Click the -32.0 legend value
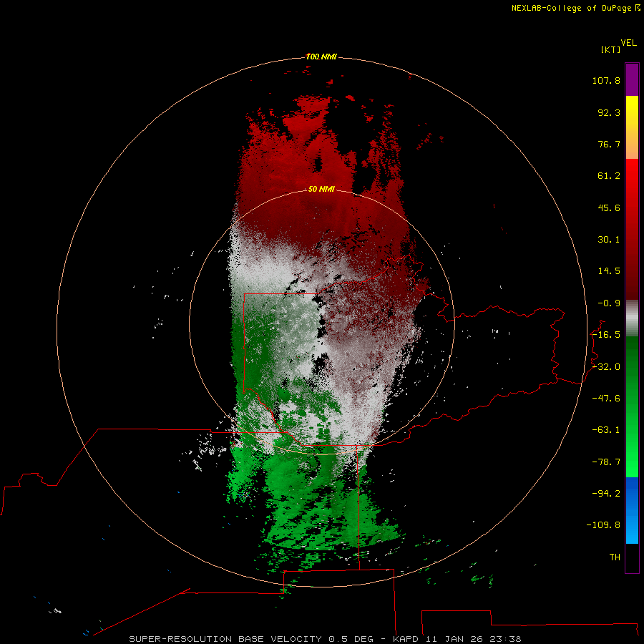Screen dimensions: 644x644 pyautogui.click(x=606, y=367)
